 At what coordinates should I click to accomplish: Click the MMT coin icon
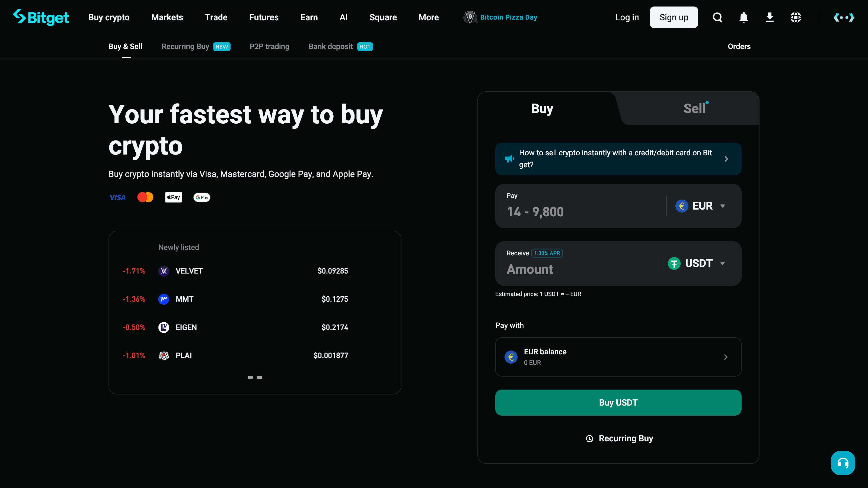pyautogui.click(x=164, y=299)
